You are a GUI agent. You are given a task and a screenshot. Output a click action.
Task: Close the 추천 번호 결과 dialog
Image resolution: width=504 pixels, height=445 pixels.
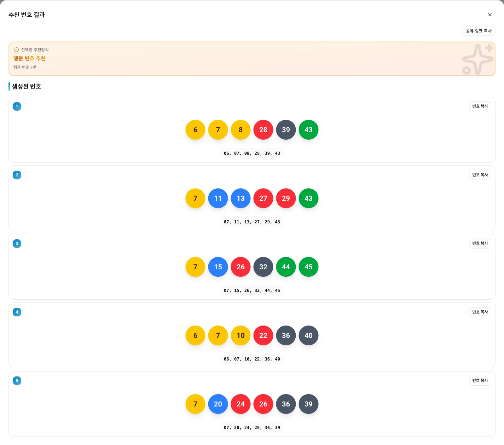(489, 15)
